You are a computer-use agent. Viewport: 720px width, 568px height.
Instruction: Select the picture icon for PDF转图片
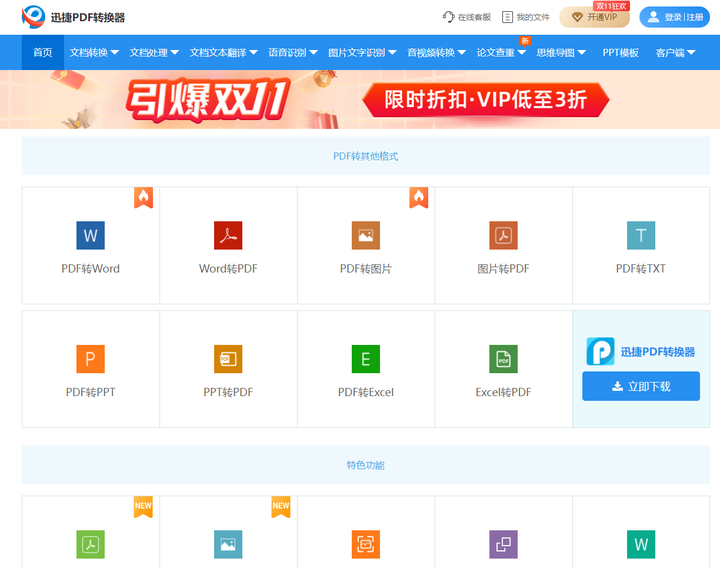point(366,235)
